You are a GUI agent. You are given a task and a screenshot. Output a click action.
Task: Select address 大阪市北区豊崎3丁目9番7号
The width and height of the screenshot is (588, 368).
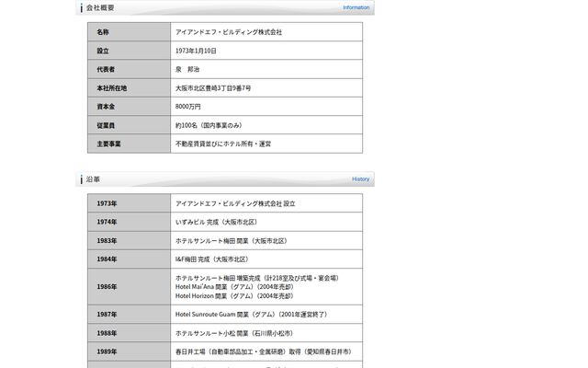coord(213,88)
